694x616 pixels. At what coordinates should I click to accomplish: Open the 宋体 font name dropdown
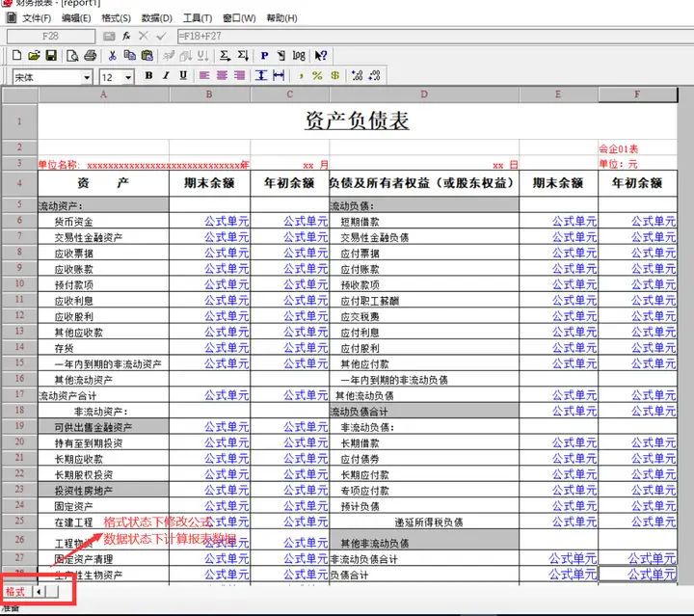[87, 77]
